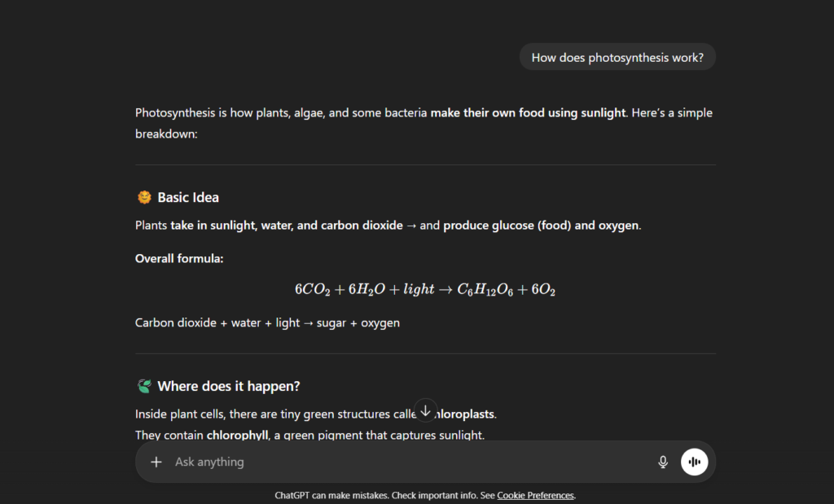Screen dimensions: 834x504
Task: Select the "How does photosynthesis work?" message bubble
Action: (617, 57)
